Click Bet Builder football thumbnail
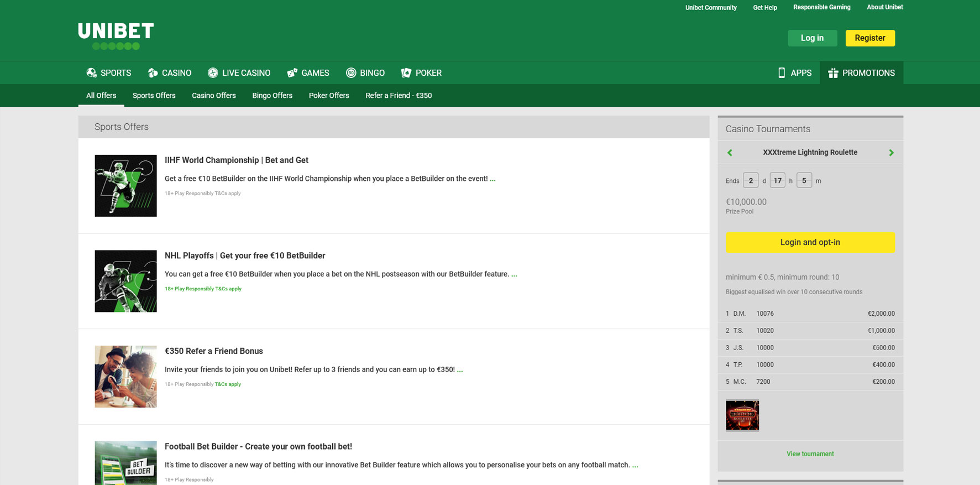This screenshot has height=485, width=980. click(x=125, y=463)
